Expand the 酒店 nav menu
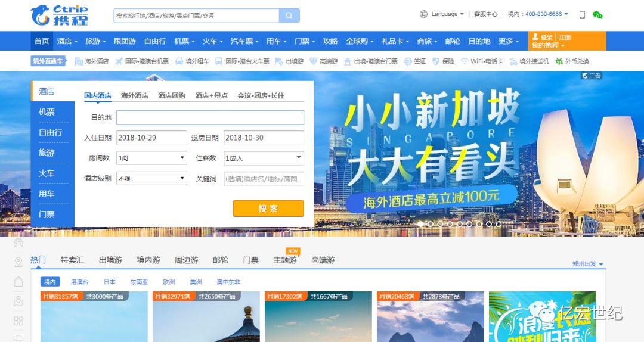 [x=67, y=41]
